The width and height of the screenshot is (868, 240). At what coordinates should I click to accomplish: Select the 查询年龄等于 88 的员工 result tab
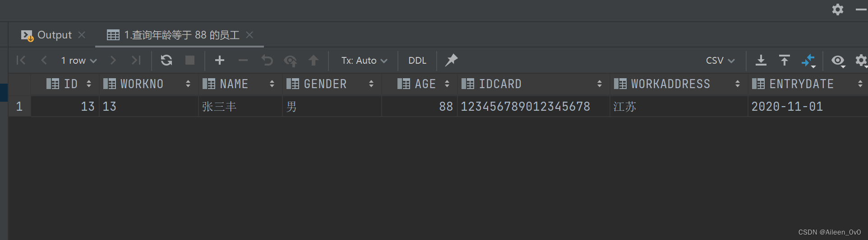[181, 35]
